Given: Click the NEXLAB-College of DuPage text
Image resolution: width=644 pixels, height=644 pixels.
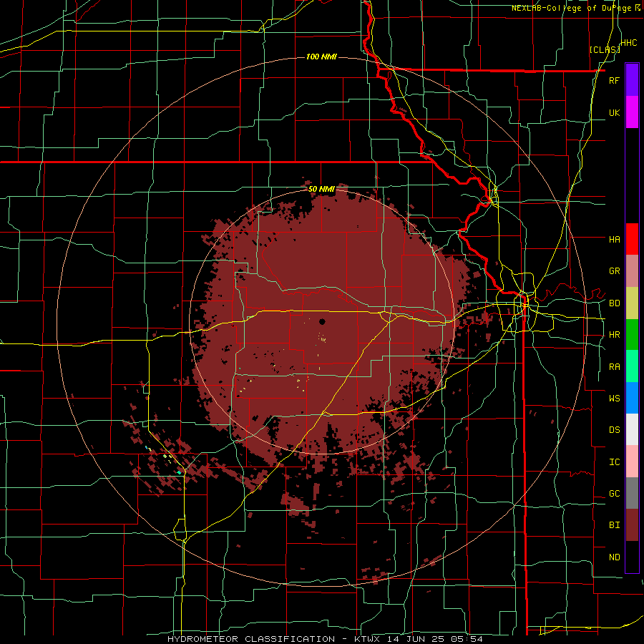Looking at the screenshot, I should point(573,8).
